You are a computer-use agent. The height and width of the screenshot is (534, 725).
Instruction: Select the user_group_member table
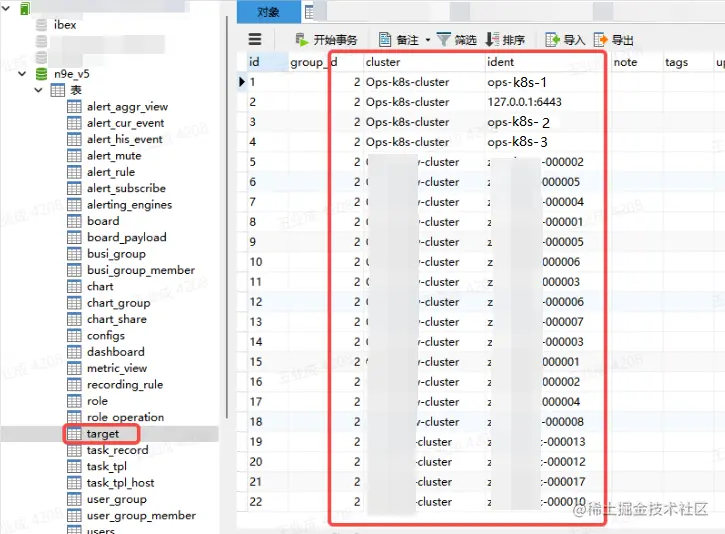[x=141, y=516]
